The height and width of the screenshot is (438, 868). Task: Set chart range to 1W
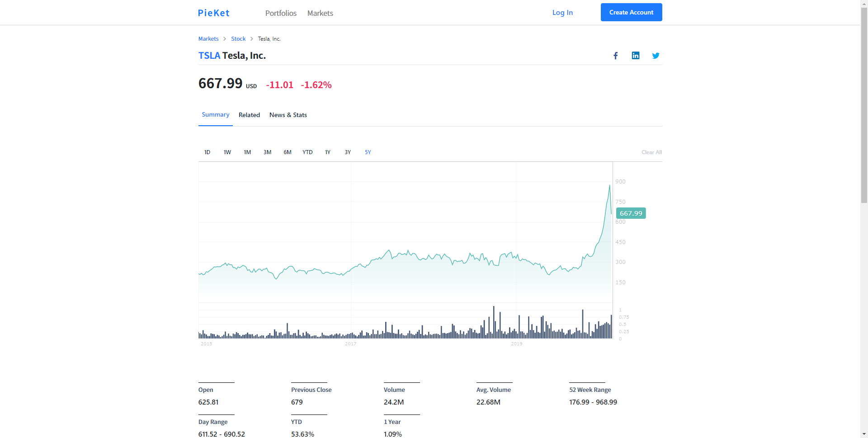227,152
